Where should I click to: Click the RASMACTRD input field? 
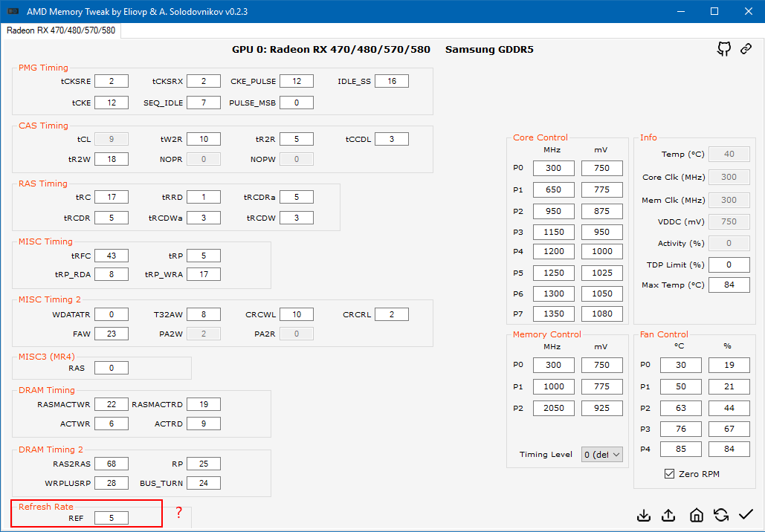tap(204, 405)
